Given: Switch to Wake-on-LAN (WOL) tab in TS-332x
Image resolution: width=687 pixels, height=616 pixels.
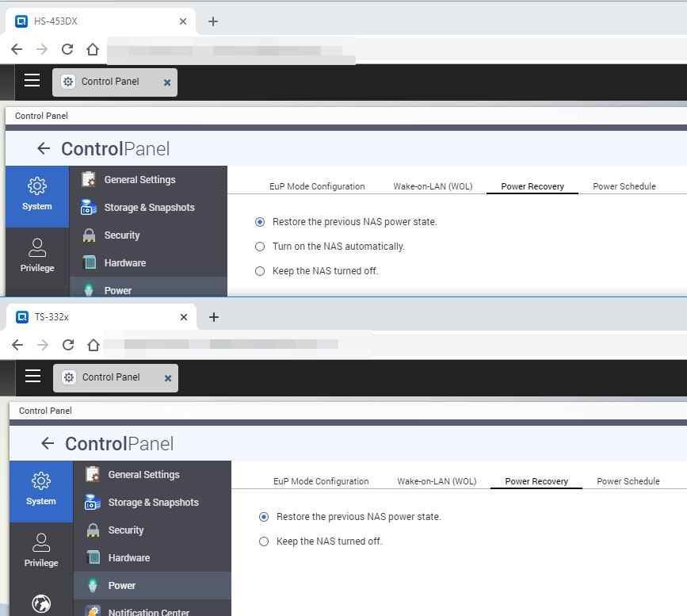Looking at the screenshot, I should pyautogui.click(x=437, y=481).
